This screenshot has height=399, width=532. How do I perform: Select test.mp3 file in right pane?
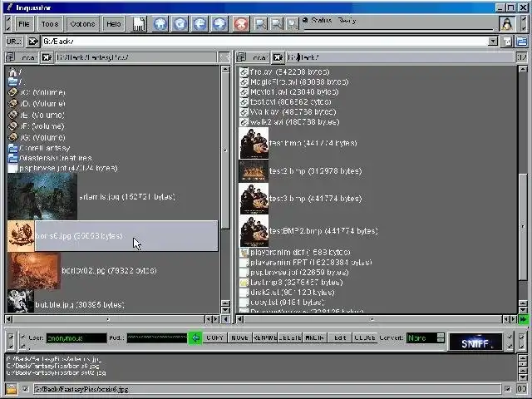click(x=292, y=283)
